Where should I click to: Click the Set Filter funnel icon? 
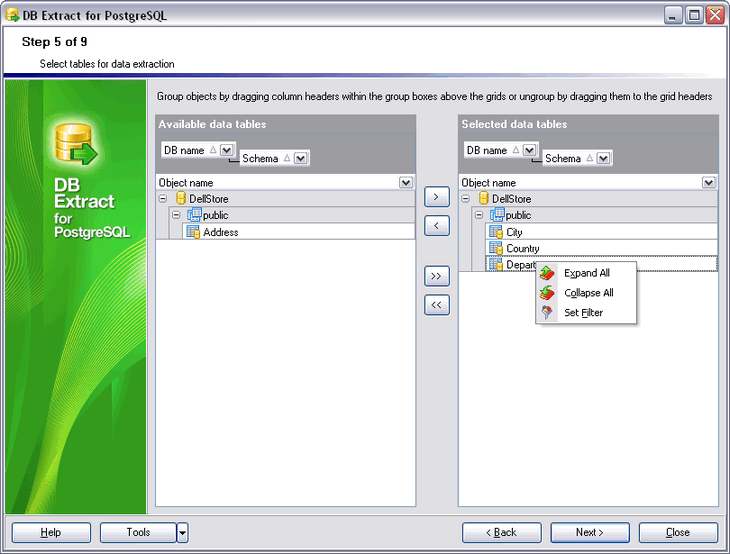[x=547, y=313]
